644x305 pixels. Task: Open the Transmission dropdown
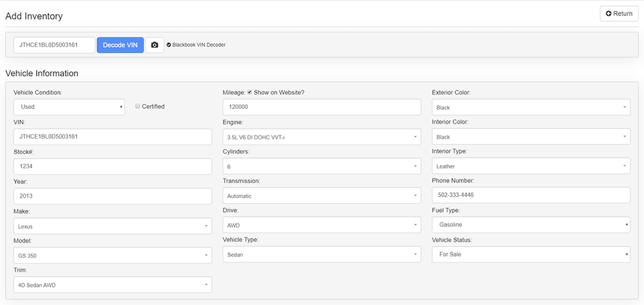pos(321,195)
